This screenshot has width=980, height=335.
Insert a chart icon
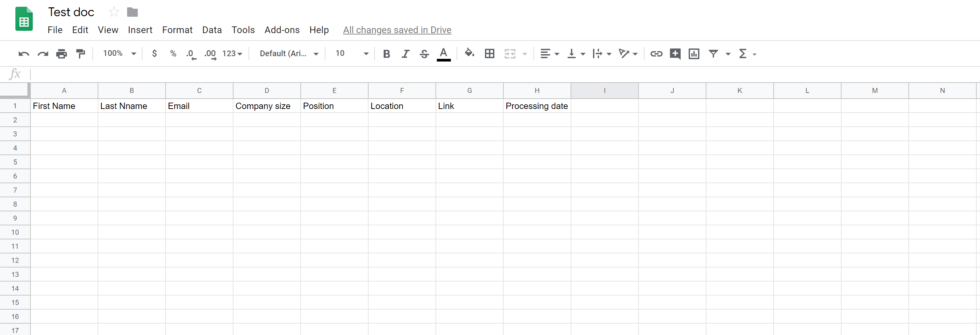[x=694, y=53]
